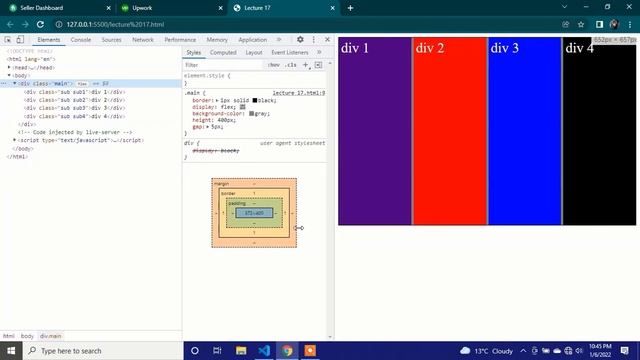Viewport: 640px width, 360px height.
Task: Click the new style rule plus icon
Action: 305,65
